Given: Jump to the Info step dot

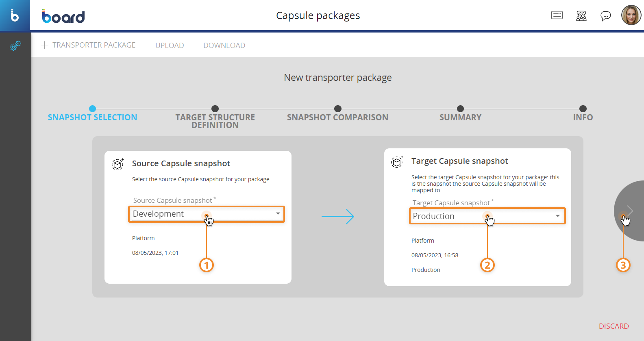Looking at the screenshot, I should pyautogui.click(x=583, y=109).
